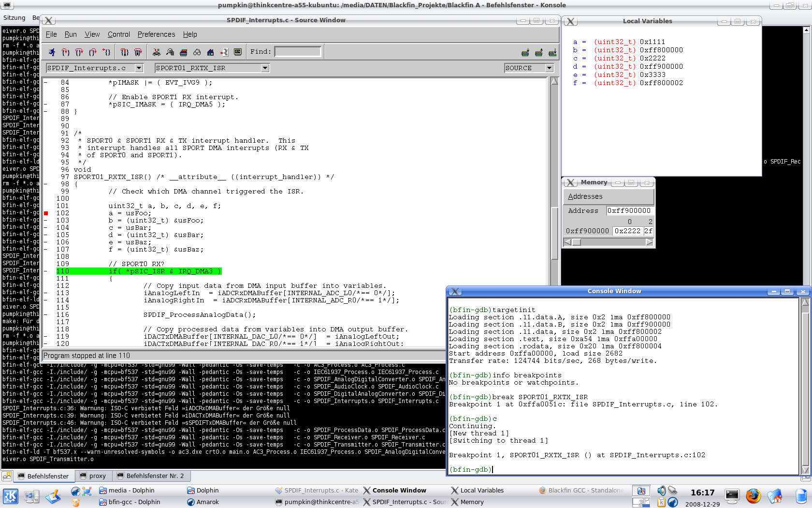This screenshot has width=812, height=508.
Task: Toggle breakpoint marker at line 113
Action: click(46, 293)
